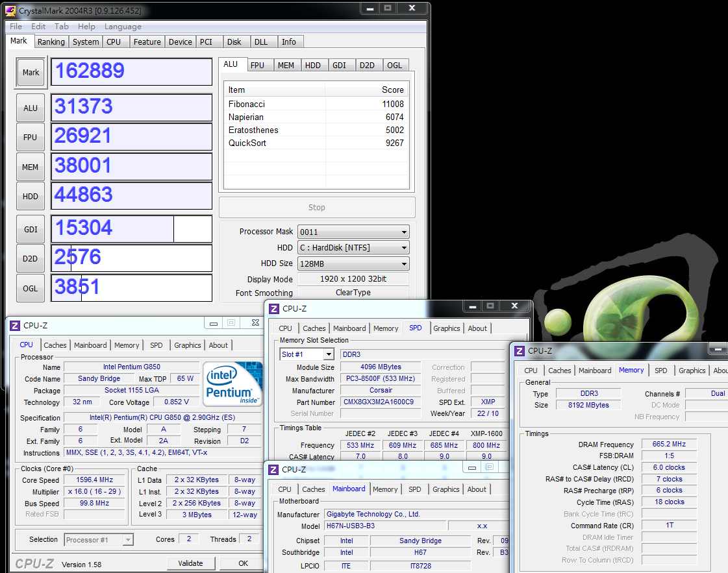
Task: Click the CMX8GX3M2A1600C9 part number field
Action: point(381,402)
